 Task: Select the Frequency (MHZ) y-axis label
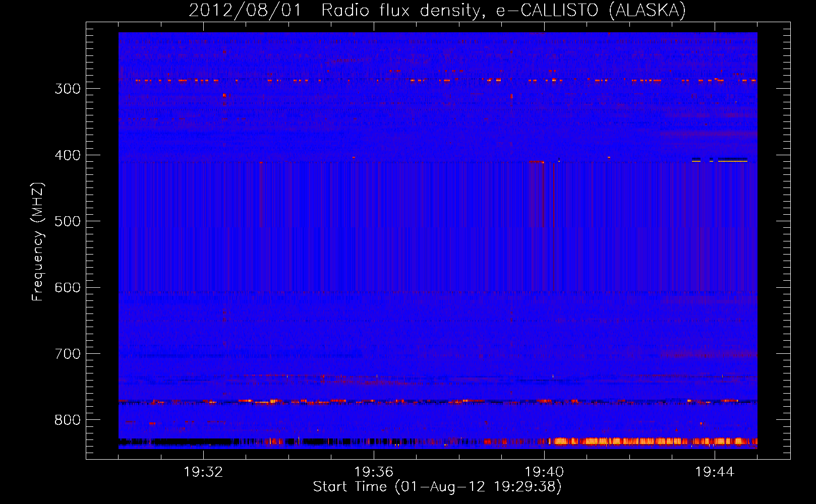38,241
